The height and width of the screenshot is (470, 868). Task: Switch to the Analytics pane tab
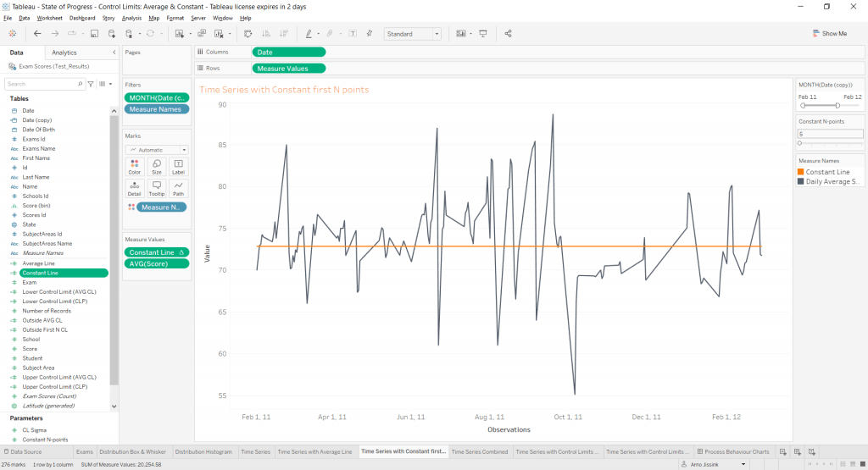click(64, 53)
